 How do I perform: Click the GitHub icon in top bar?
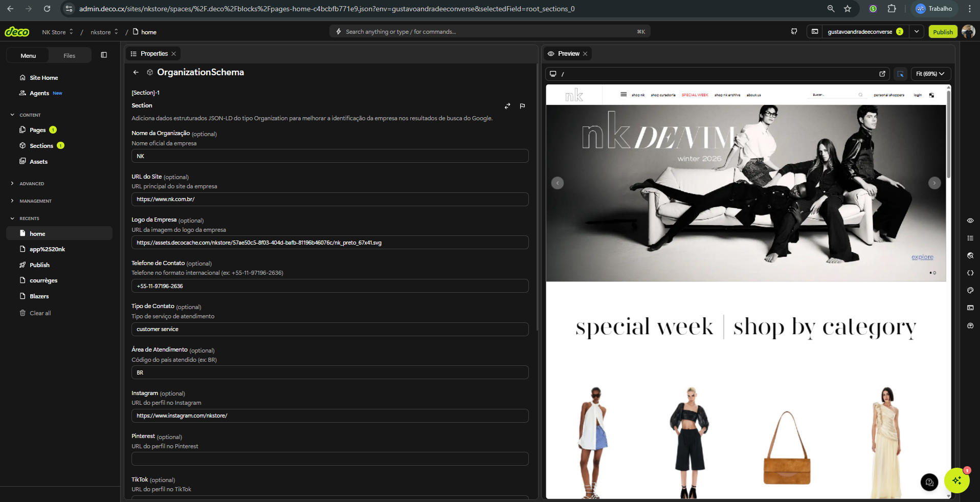794,31
